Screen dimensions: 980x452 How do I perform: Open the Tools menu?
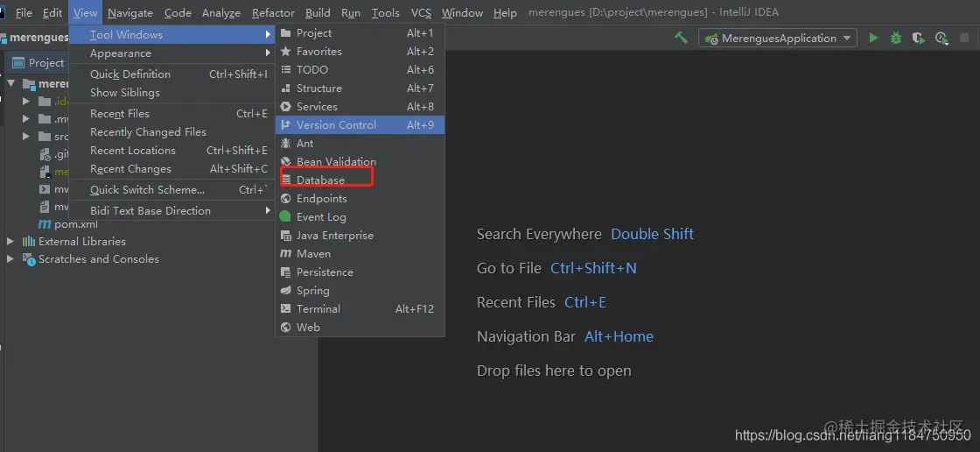[x=386, y=12]
